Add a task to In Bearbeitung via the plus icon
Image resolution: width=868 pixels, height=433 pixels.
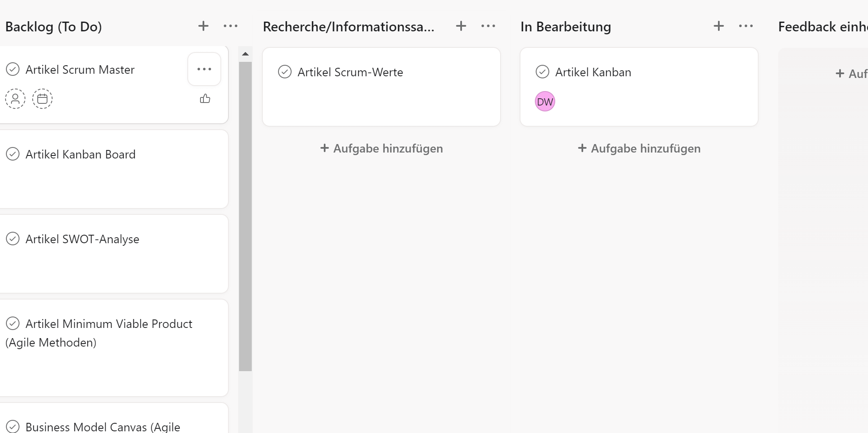pos(719,26)
